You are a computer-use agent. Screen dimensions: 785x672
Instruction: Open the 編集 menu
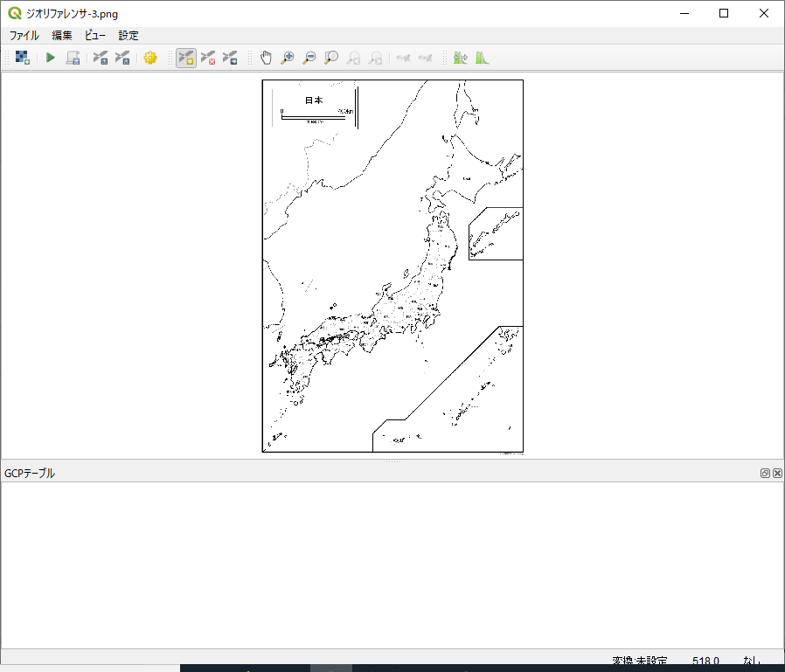62,36
